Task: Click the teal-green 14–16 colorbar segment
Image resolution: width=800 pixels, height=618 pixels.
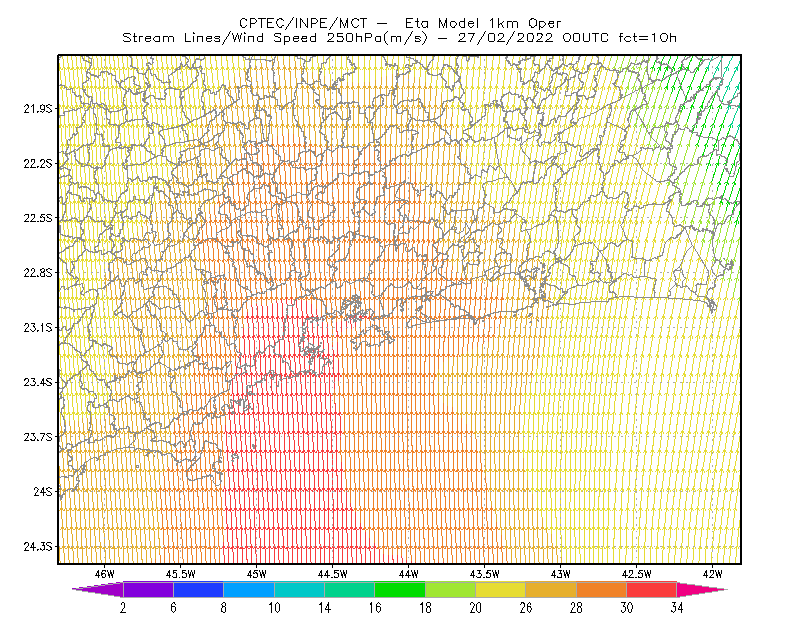Action: pos(349,589)
